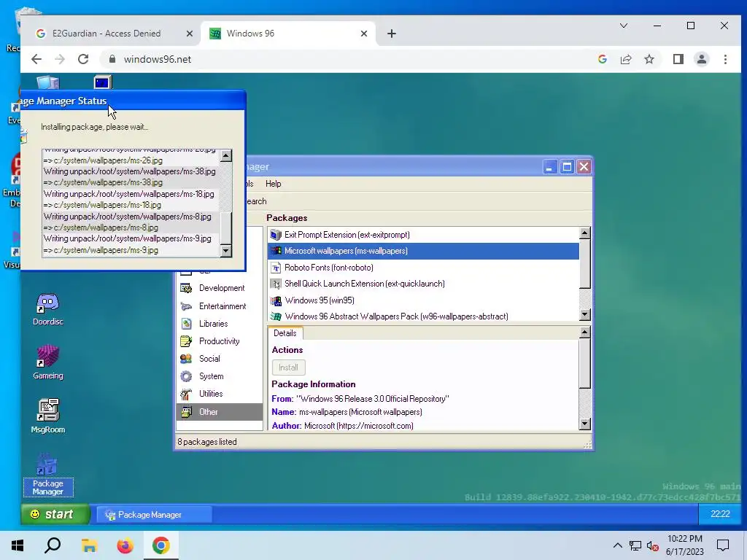The width and height of the screenshot is (747, 560).
Task: Toggle the Chrome side panel
Action: pos(678,59)
